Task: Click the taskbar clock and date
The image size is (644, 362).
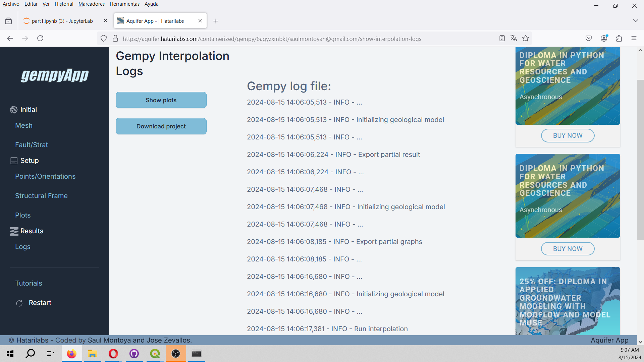Action: pyautogui.click(x=630, y=354)
